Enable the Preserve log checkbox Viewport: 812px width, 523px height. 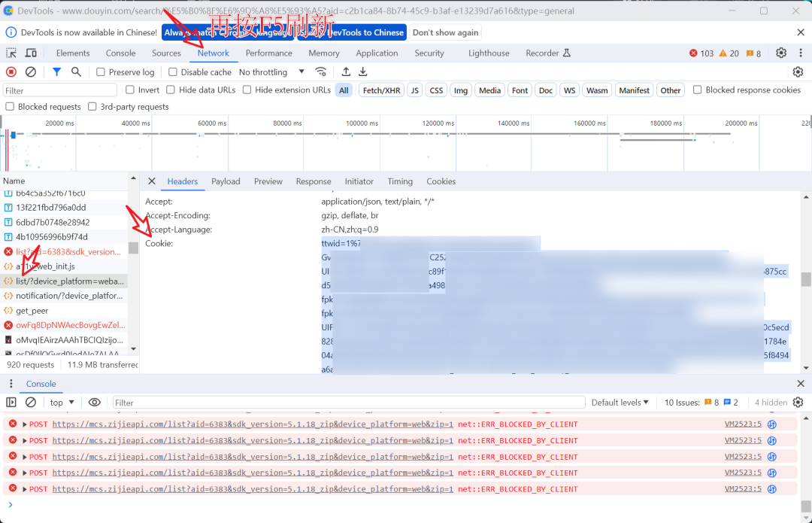pyautogui.click(x=101, y=72)
